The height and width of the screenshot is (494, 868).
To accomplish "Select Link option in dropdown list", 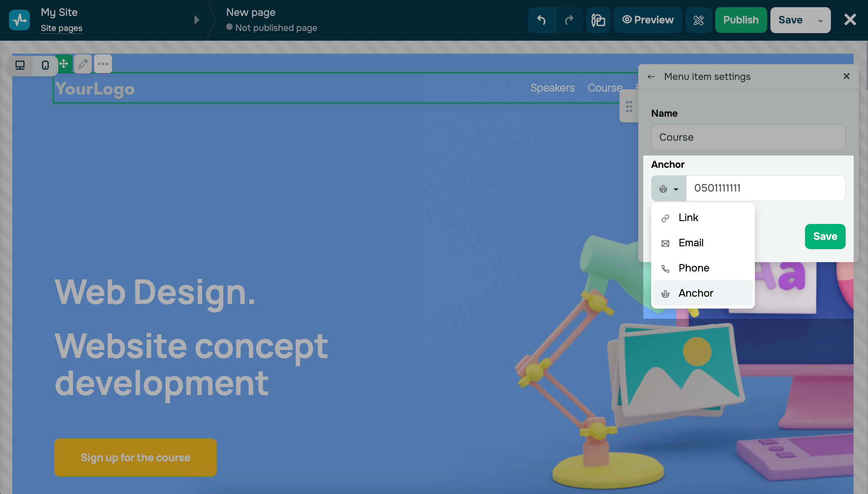I will pos(688,217).
